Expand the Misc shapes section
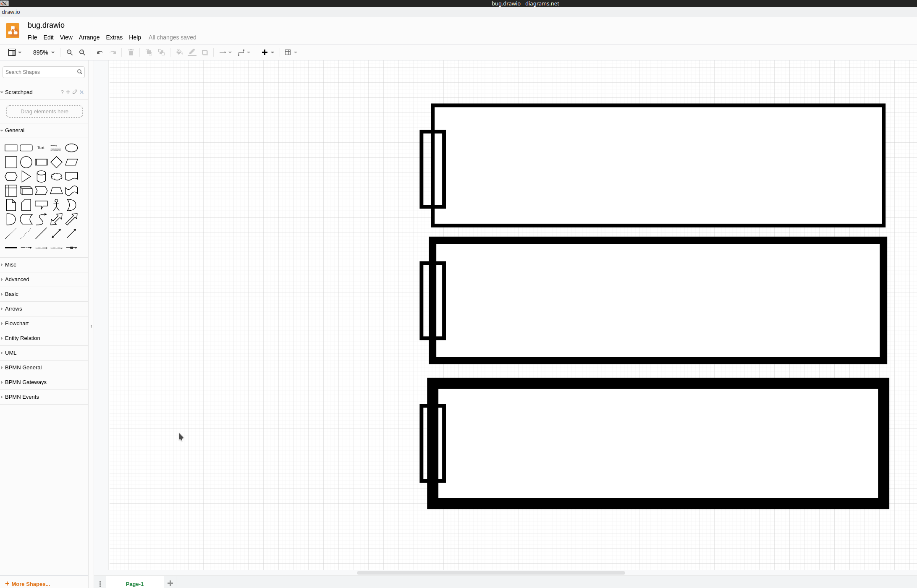Screen dimensions: 917x588 [44, 264]
